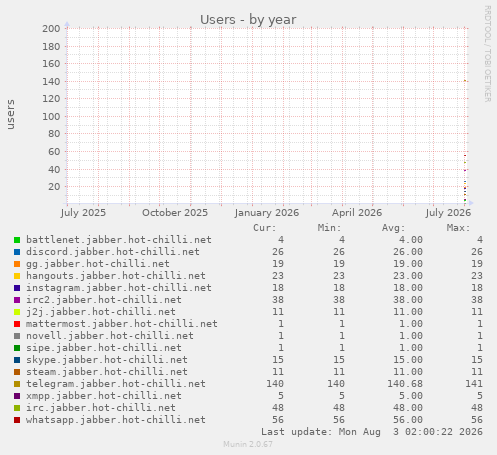The image size is (497, 455).
Task: Click the telegram data point near 140
Action: [465, 81]
